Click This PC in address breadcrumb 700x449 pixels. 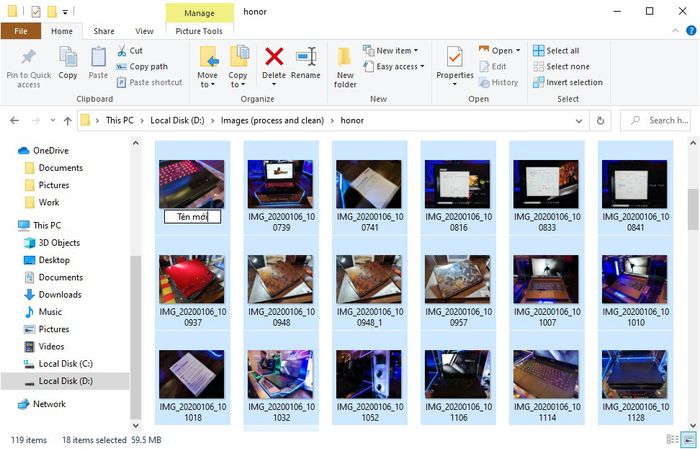[120, 121]
